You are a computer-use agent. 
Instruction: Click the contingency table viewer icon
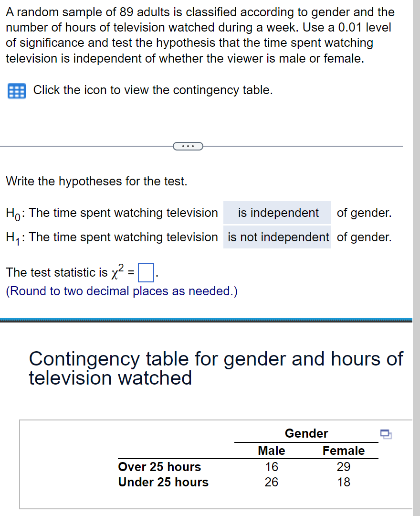(16, 91)
